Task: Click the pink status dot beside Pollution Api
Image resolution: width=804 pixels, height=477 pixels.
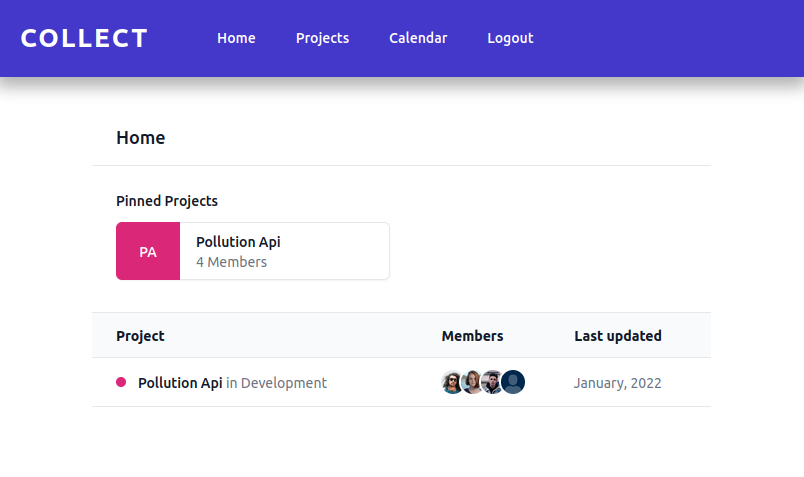Action: coord(121,382)
